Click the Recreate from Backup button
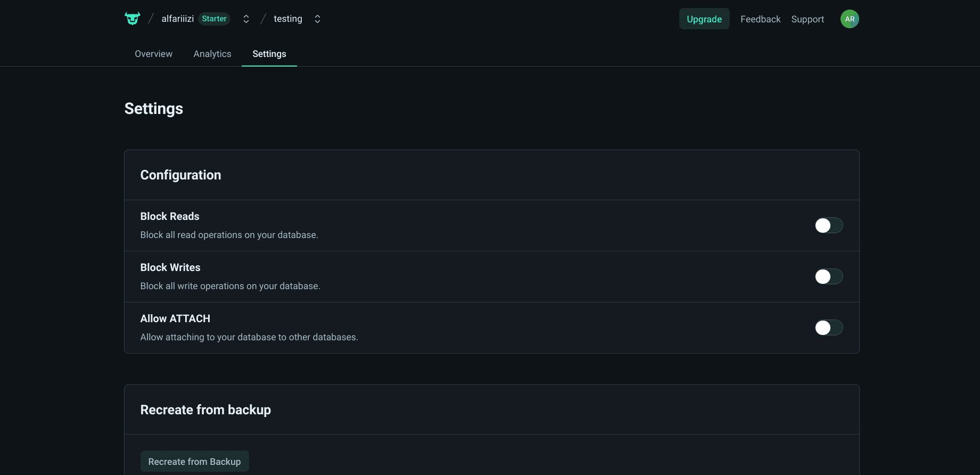The image size is (980, 475). click(x=194, y=462)
